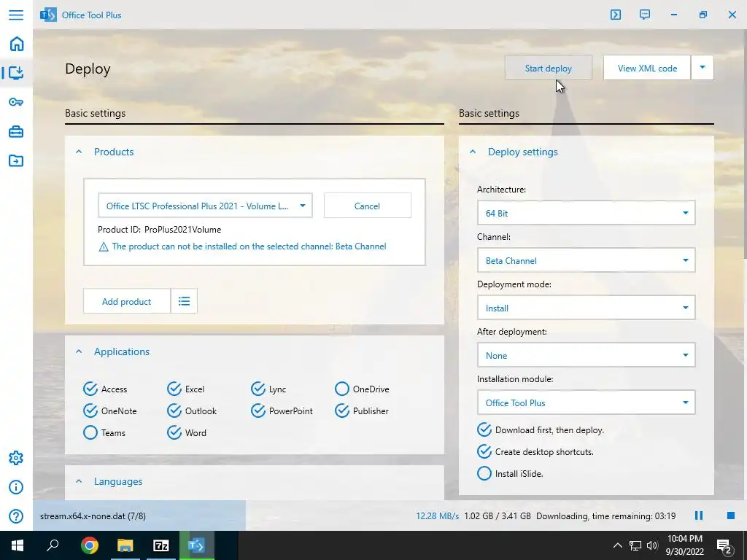Uncheck the Excel application
This screenshot has height=560, width=747.
point(186,389)
